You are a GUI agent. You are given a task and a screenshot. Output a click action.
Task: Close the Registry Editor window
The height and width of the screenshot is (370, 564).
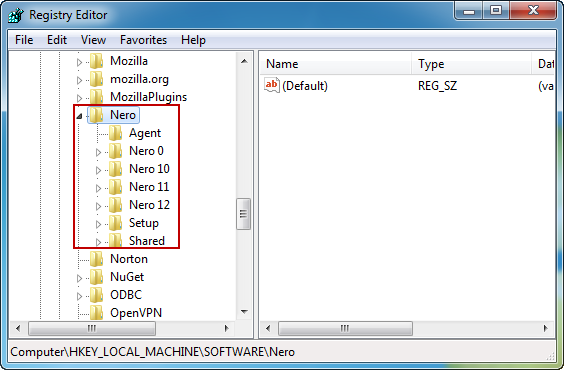click(533, 11)
